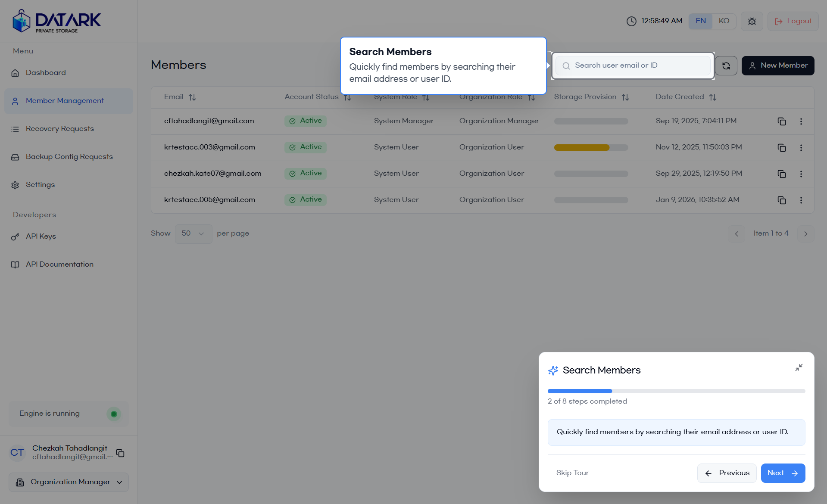Open kebab menu for krtestacc.005@gmail.com row
Viewport: 827px width, 504px height.
tap(801, 200)
